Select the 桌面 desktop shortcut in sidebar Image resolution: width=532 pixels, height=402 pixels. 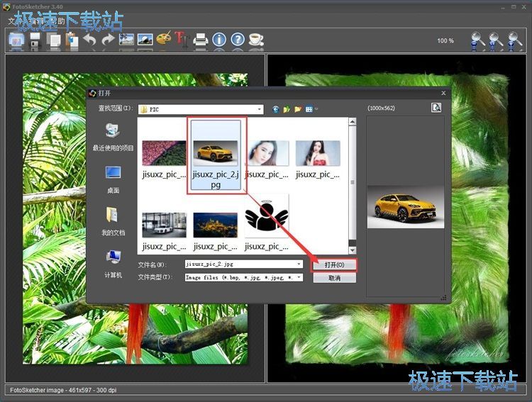pyautogui.click(x=113, y=179)
